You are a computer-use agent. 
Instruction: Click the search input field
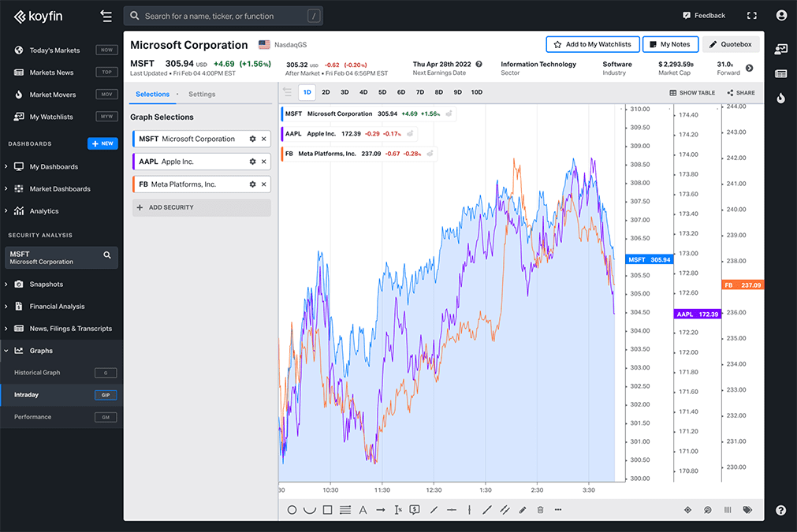222,16
